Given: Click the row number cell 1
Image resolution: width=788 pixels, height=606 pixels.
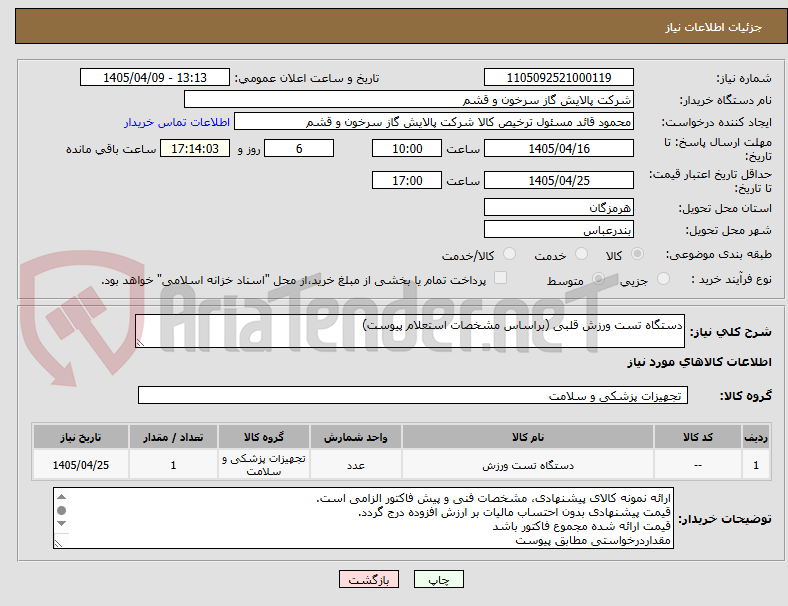Looking at the screenshot, I should [x=755, y=465].
